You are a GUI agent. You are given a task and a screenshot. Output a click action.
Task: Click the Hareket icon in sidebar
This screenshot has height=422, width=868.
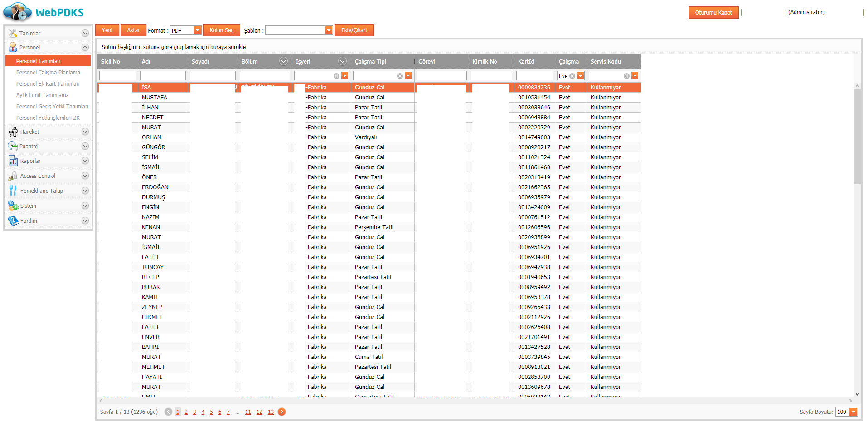tap(13, 132)
